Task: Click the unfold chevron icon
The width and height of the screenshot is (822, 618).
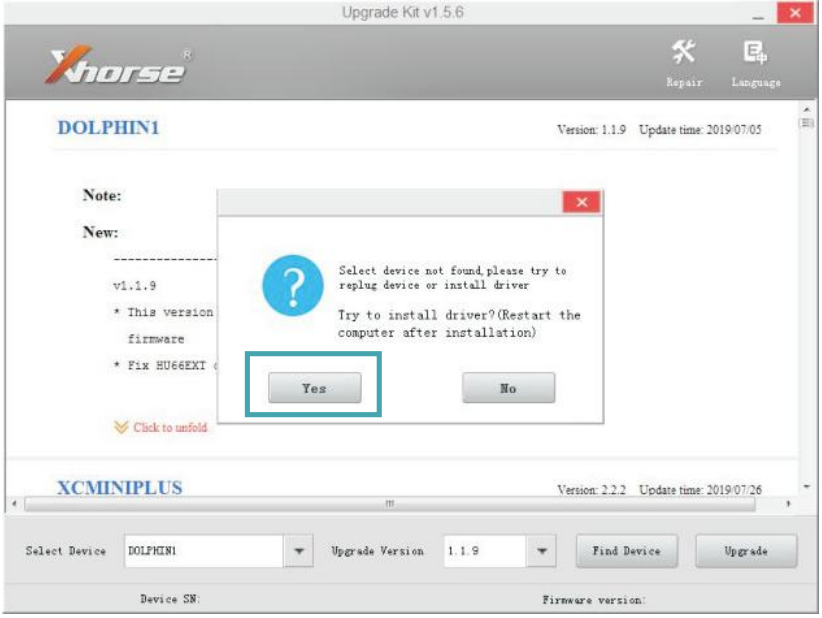Action: tap(121, 427)
